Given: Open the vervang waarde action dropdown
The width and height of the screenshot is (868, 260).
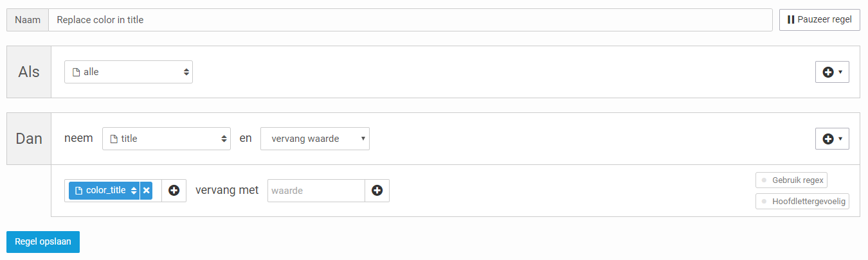Looking at the screenshot, I should click(315, 138).
